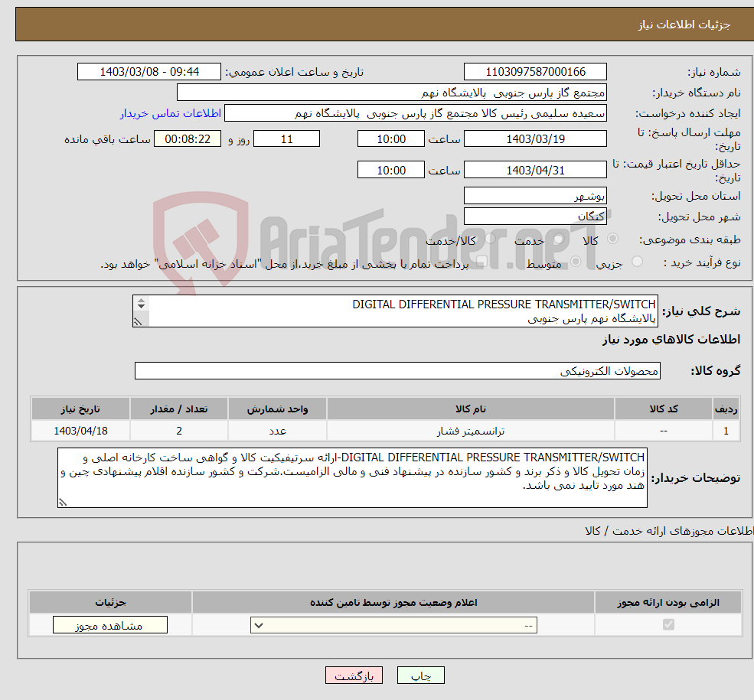Click the general description scroll stepper arrows
754x700 pixels.
141,304
